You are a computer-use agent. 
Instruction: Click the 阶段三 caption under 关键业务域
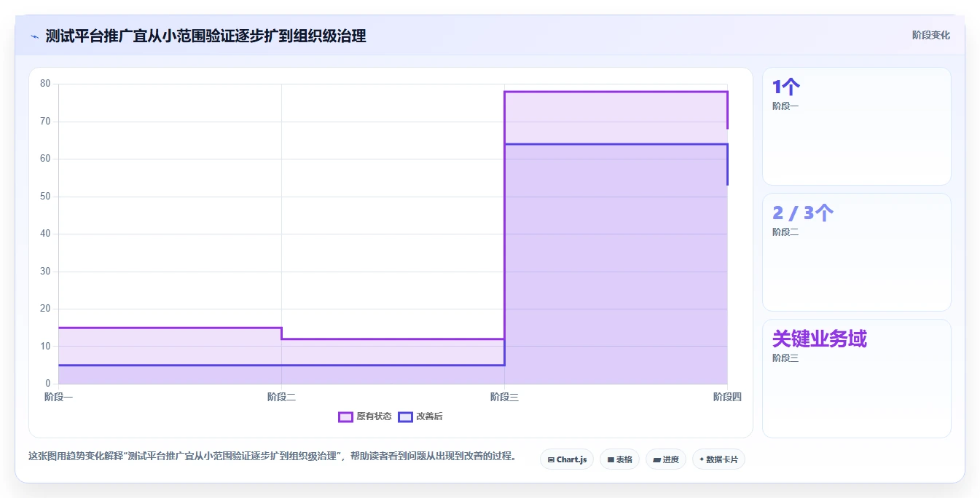pos(785,358)
